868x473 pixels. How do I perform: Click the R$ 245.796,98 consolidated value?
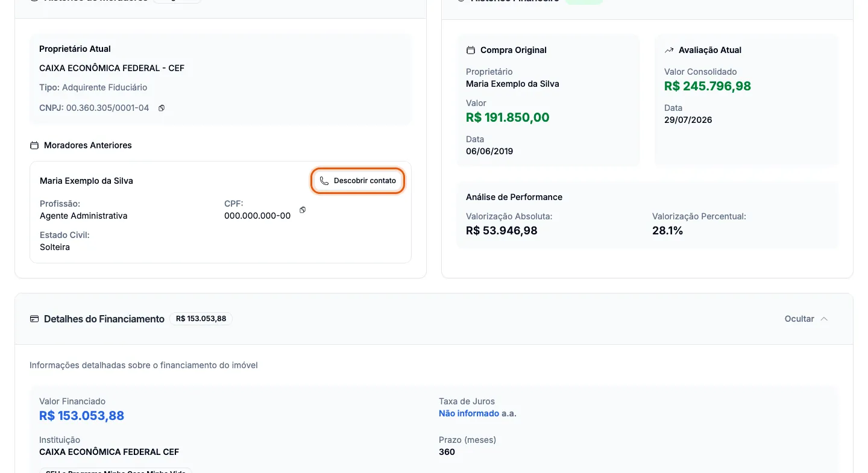click(x=708, y=86)
